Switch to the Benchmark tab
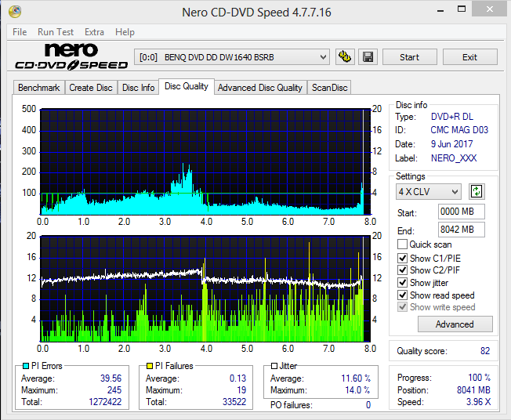Image resolution: width=511 pixels, height=420 pixels. [39, 88]
